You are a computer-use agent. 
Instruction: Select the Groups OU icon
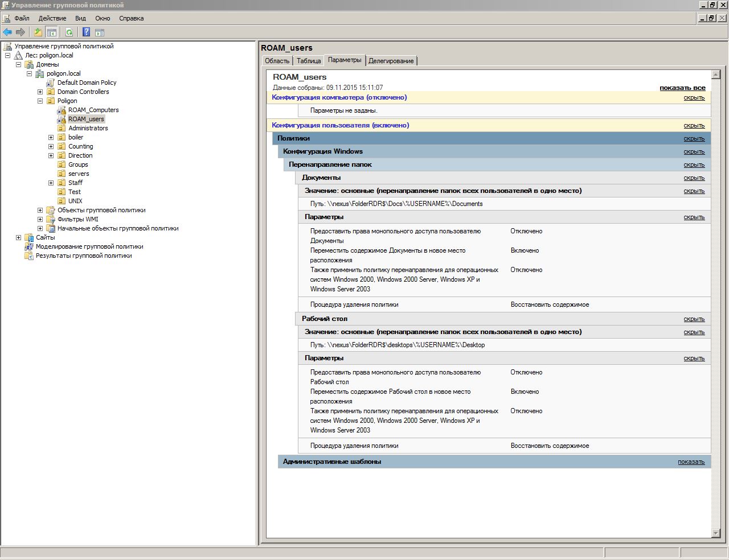(62, 164)
